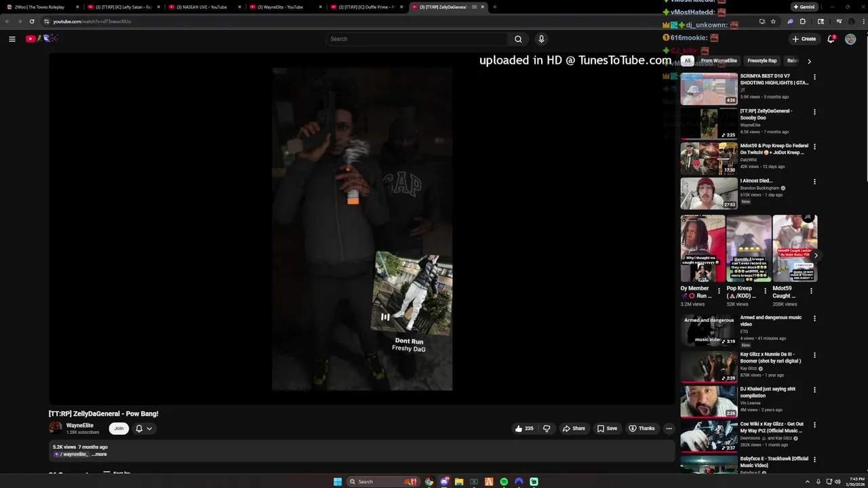
Task: Open SCRIMYA BEST D10 V7 thumbnail
Action: (709, 89)
